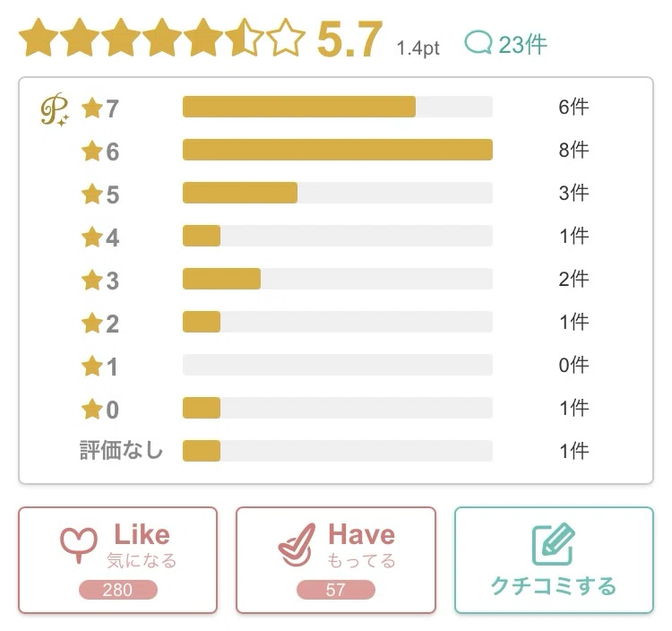The width and height of the screenshot is (672, 631).
Task: Tap the Like 気になる button
Action: [x=118, y=560]
